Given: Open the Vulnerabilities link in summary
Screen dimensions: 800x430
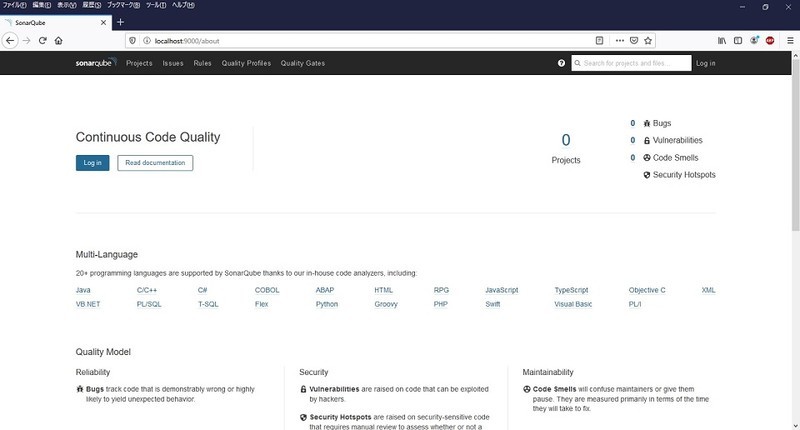Looking at the screenshot, I should tap(678, 140).
